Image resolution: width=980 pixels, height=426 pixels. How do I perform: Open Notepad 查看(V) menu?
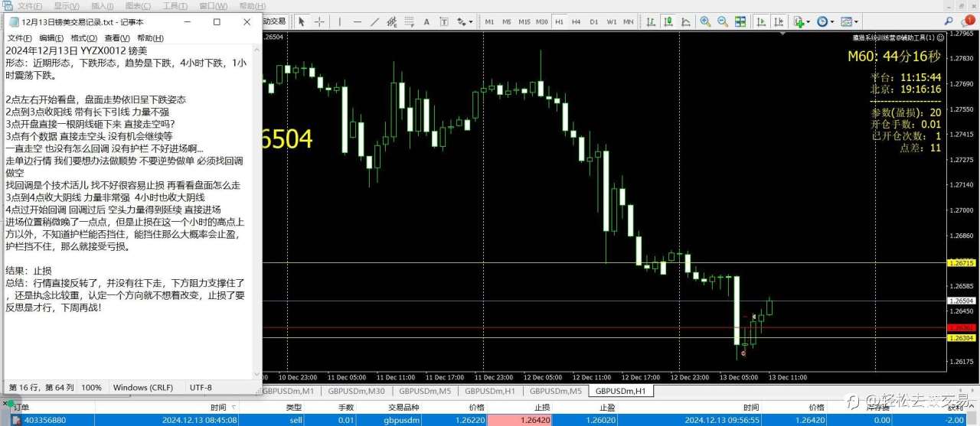[117, 37]
